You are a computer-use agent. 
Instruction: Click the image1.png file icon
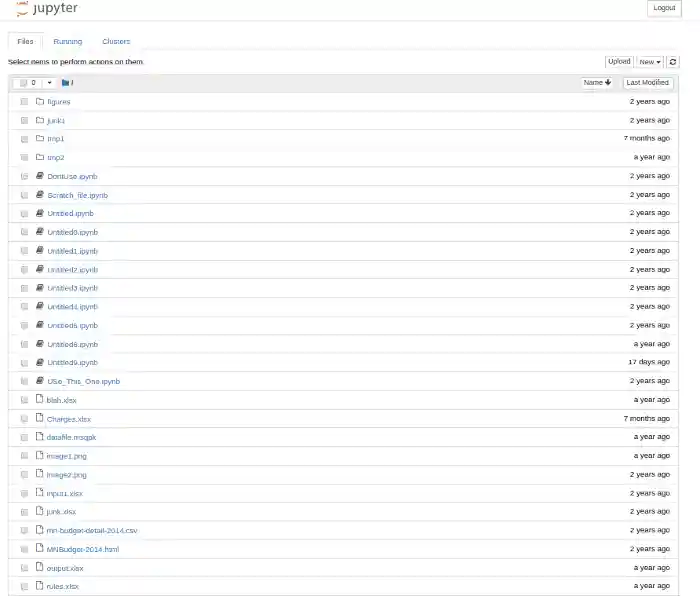[x=39, y=455]
